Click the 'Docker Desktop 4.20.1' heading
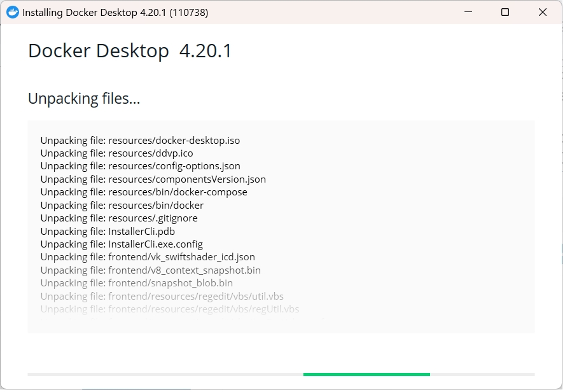Screen dimensions: 565x392 (130, 51)
